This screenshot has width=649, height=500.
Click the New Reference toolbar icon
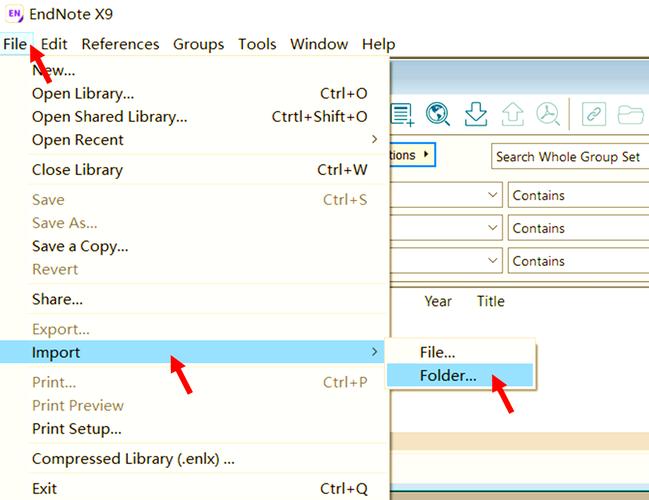pyautogui.click(x=403, y=114)
